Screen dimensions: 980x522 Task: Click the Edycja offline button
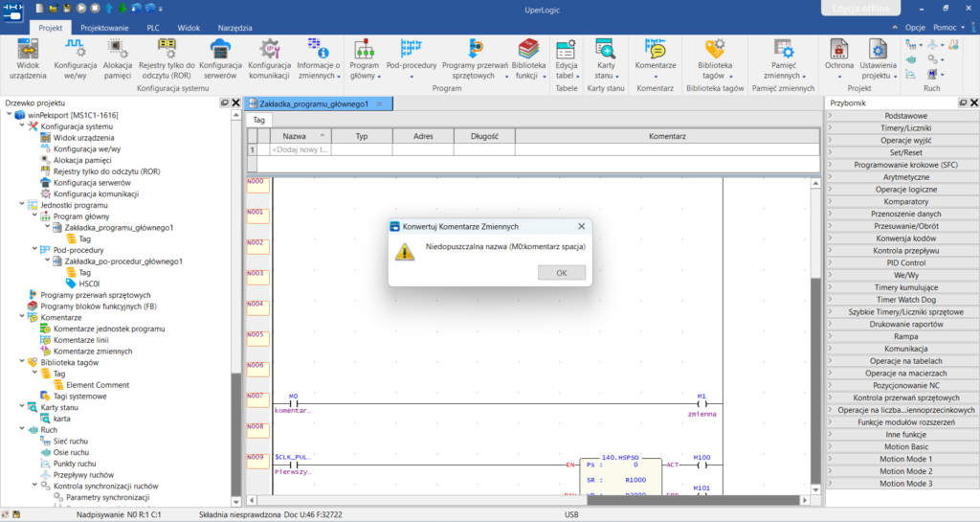click(860, 8)
